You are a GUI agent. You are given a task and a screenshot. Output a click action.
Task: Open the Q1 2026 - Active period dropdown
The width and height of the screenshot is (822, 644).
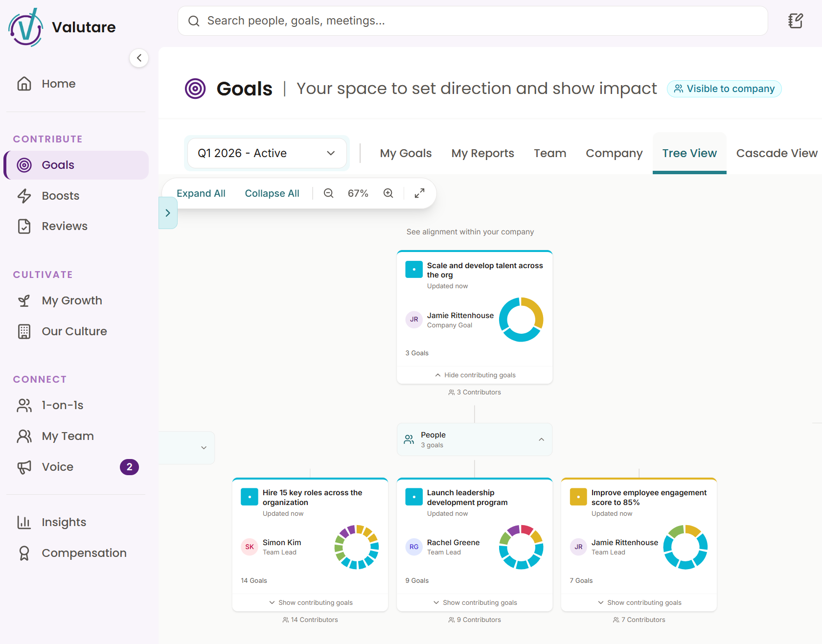click(267, 153)
